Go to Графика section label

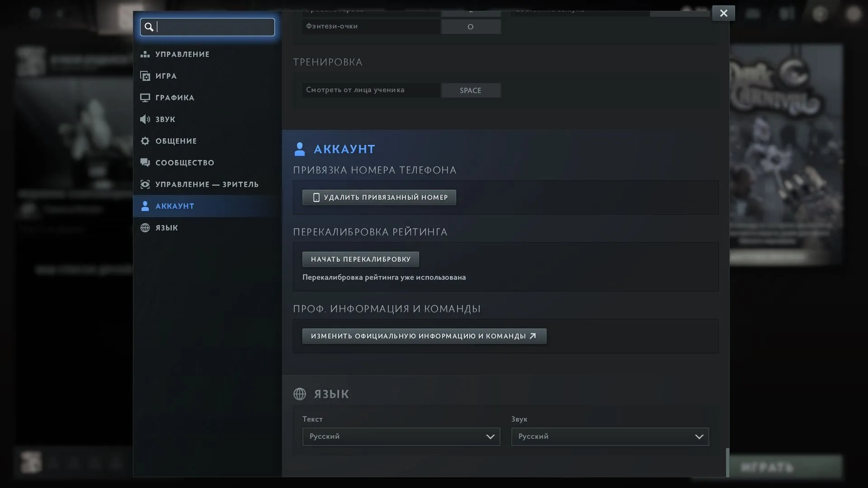tap(175, 98)
